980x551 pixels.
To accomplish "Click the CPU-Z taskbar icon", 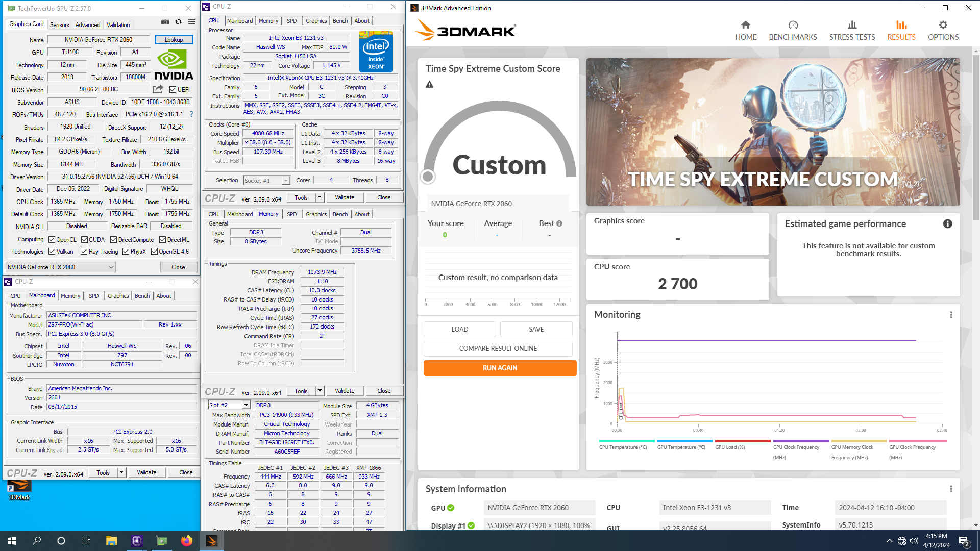I will [136, 541].
